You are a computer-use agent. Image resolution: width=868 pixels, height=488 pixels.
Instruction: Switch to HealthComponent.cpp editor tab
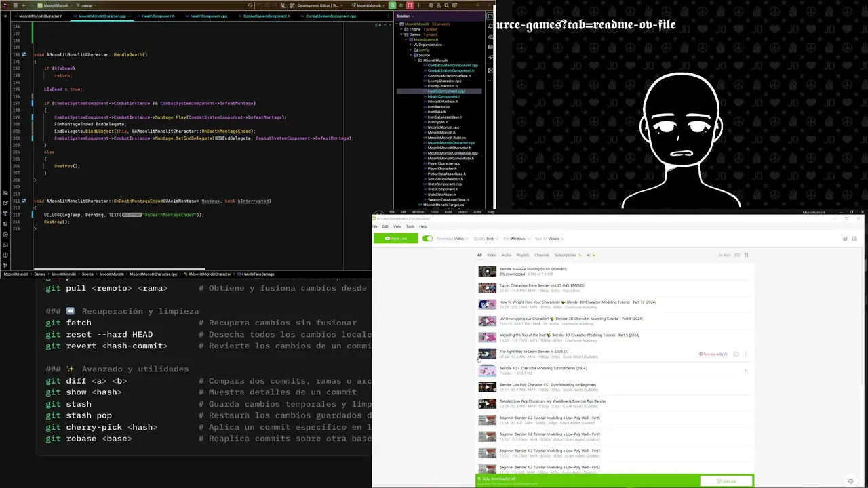209,16
